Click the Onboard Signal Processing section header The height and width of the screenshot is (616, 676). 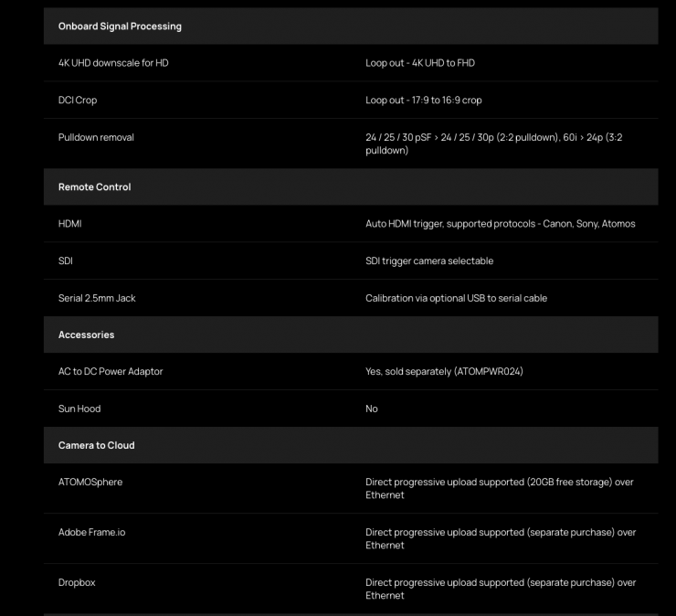point(120,27)
